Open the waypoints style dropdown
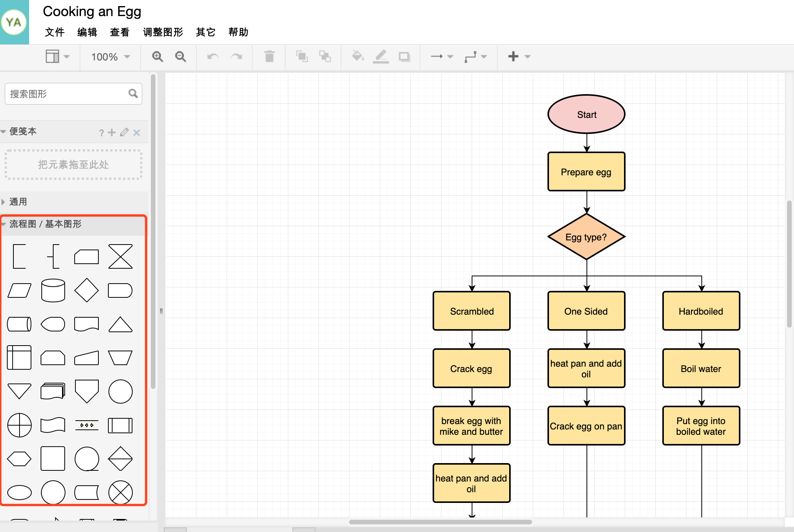The height and width of the screenshot is (532, 794). coord(475,57)
